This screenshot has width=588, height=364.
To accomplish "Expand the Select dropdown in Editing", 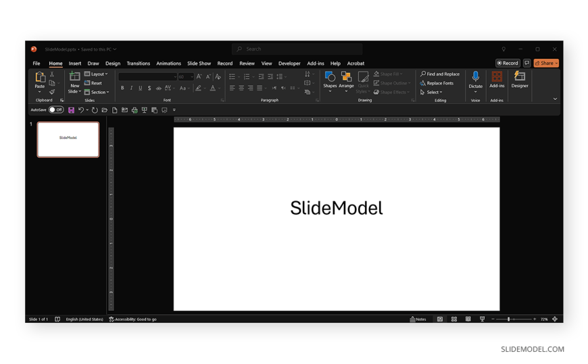I will [x=431, y=93].
